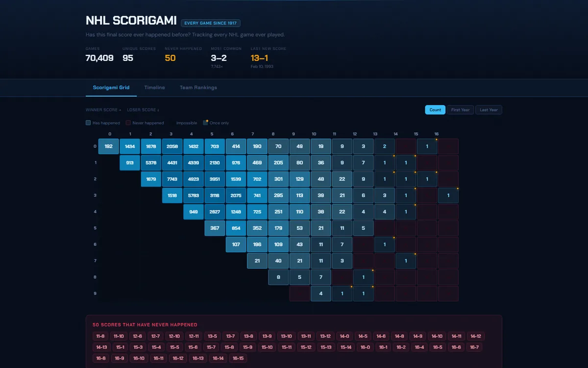Select the 16-7 score chip
The height and width of the screenshot is (368, 588).
coord(474,347)
